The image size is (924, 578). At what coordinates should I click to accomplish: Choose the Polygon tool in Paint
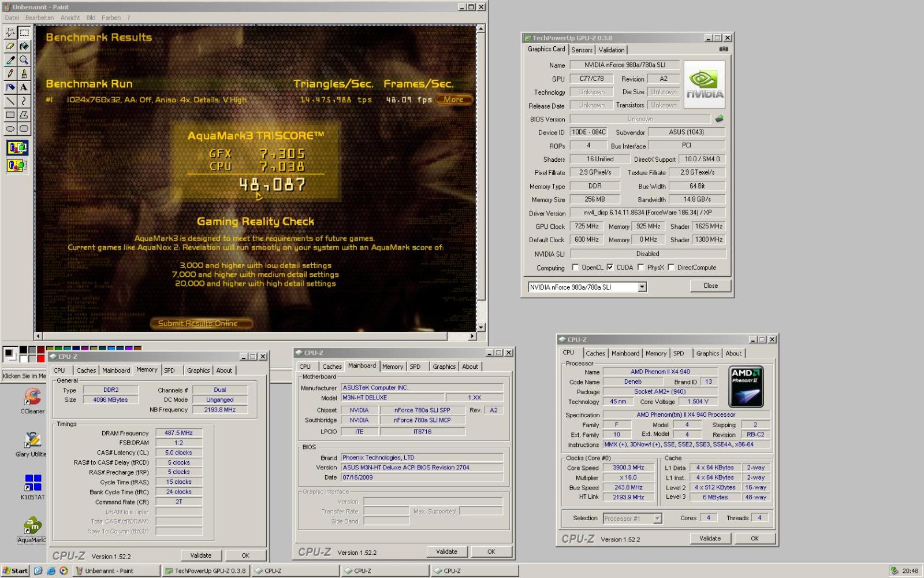(24, 115)
